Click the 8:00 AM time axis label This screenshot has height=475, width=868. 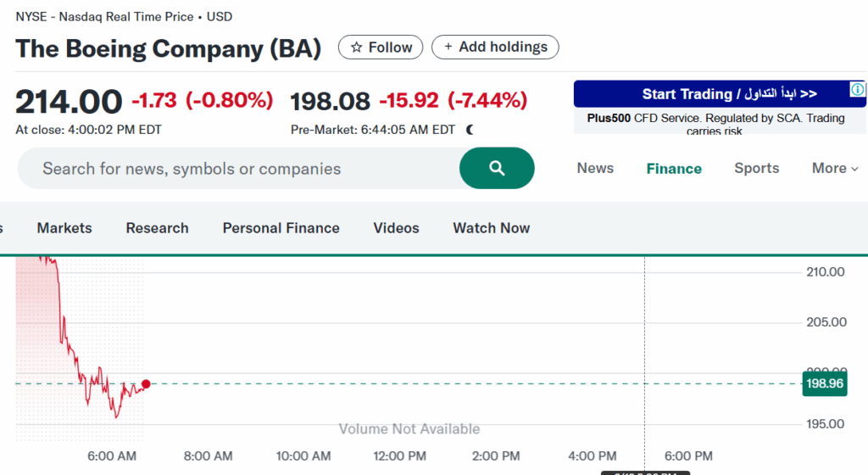point(209,456)
